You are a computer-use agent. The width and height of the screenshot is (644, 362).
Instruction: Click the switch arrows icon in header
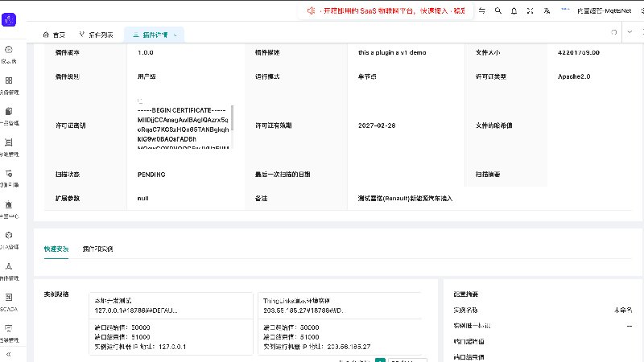pyautogui.click(x=481, y=10)
